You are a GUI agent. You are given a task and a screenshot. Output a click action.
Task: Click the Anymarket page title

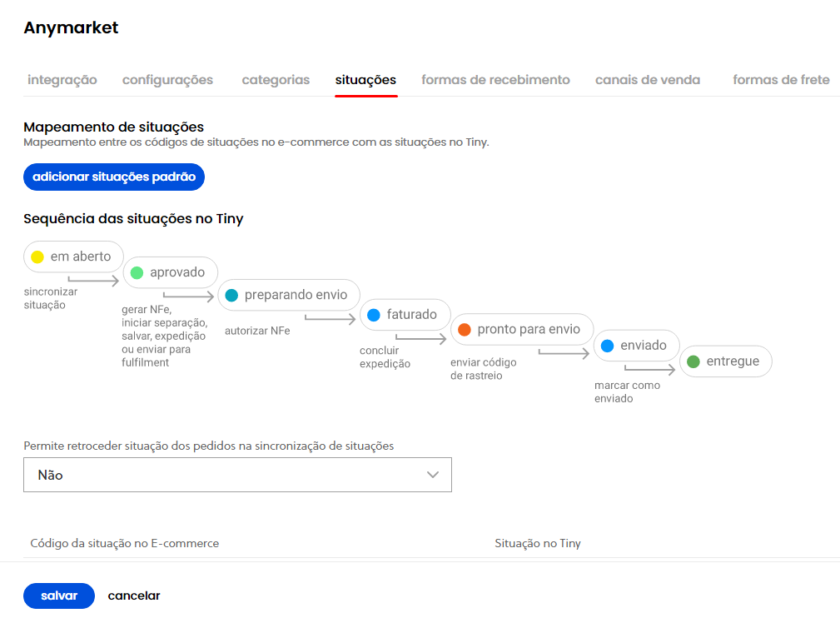point(71,27)
